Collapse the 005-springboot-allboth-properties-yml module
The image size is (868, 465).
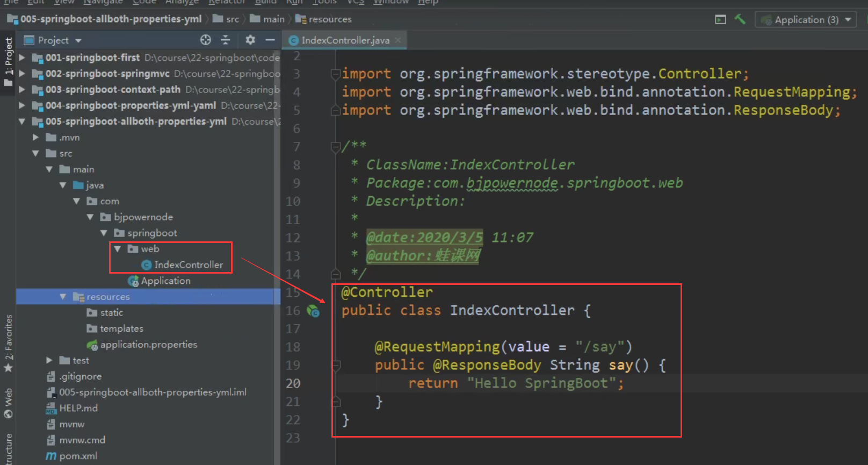[22, 121]
